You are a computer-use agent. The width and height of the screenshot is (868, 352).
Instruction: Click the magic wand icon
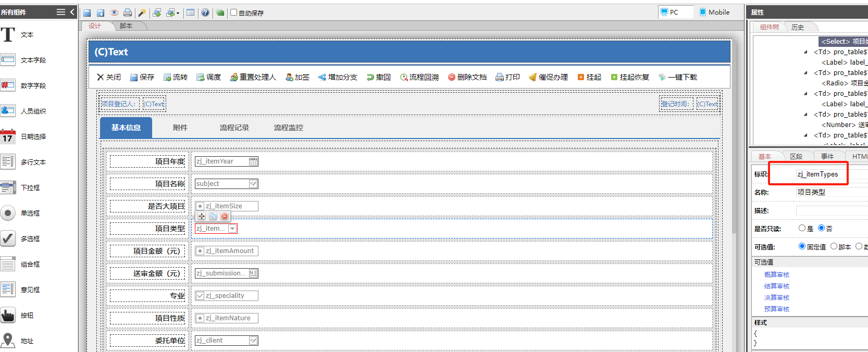(142, 12)
